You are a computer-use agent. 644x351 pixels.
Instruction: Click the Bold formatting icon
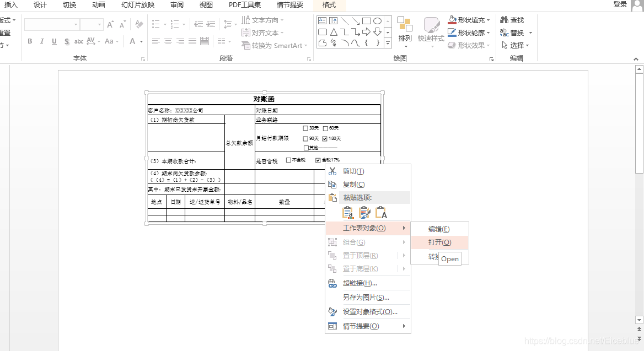(30, 41)
